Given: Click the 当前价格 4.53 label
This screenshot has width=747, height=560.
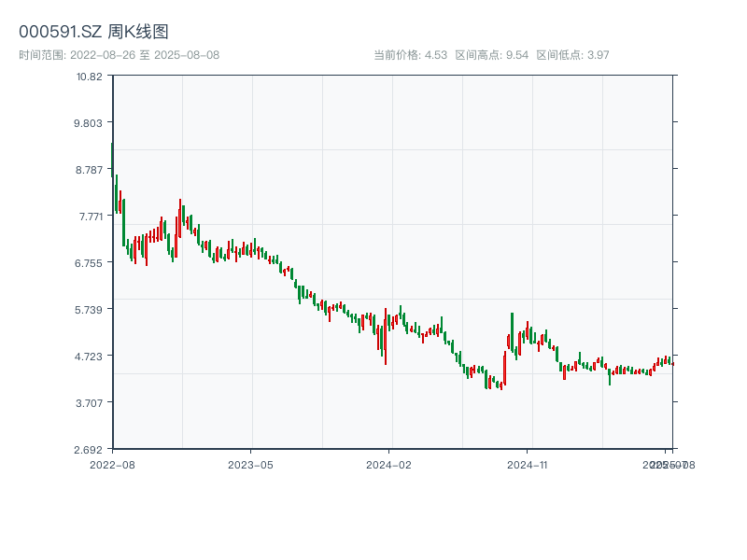Looking at the screenshot, I should 410,55.
